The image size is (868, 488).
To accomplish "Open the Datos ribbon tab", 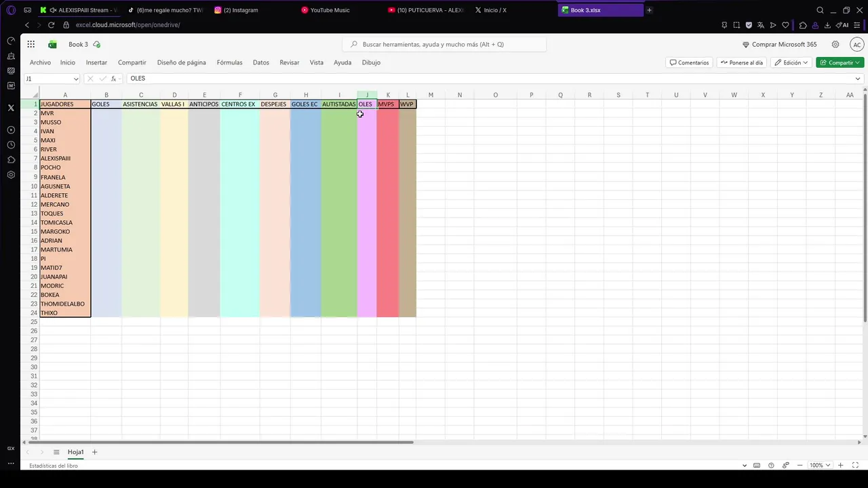I will pos(261,62).
